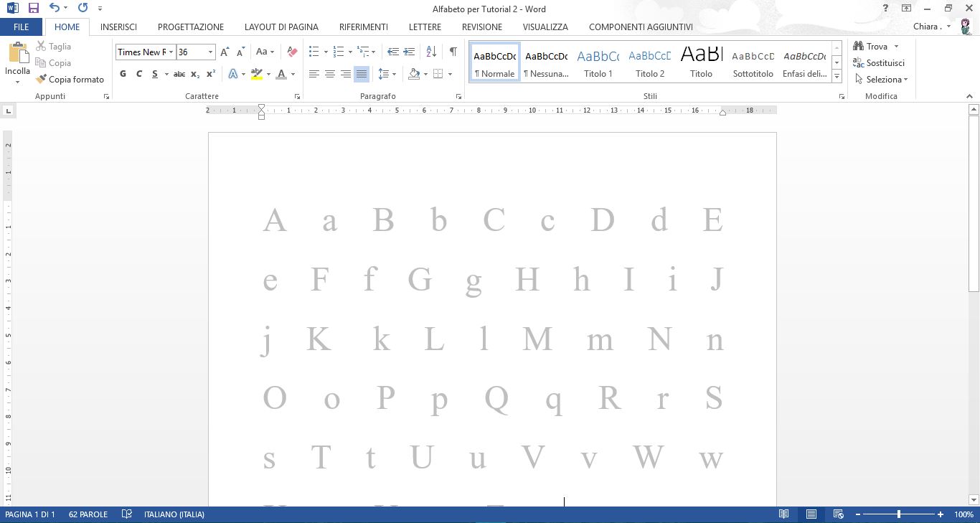
Task: Click the tab stop selector beside the ruler
Action: pos(9,110)
